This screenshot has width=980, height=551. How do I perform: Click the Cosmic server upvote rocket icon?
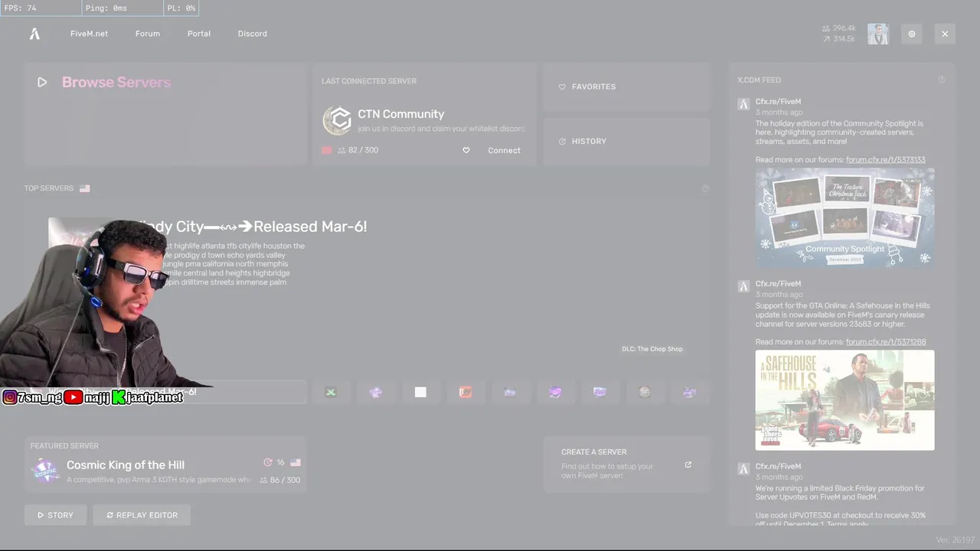268,462
